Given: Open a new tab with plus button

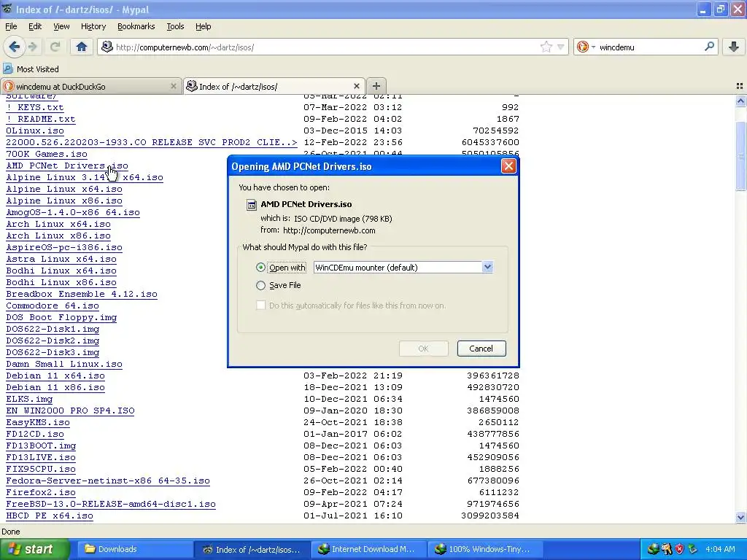Looking at the screenshot, I should (376, 86).
